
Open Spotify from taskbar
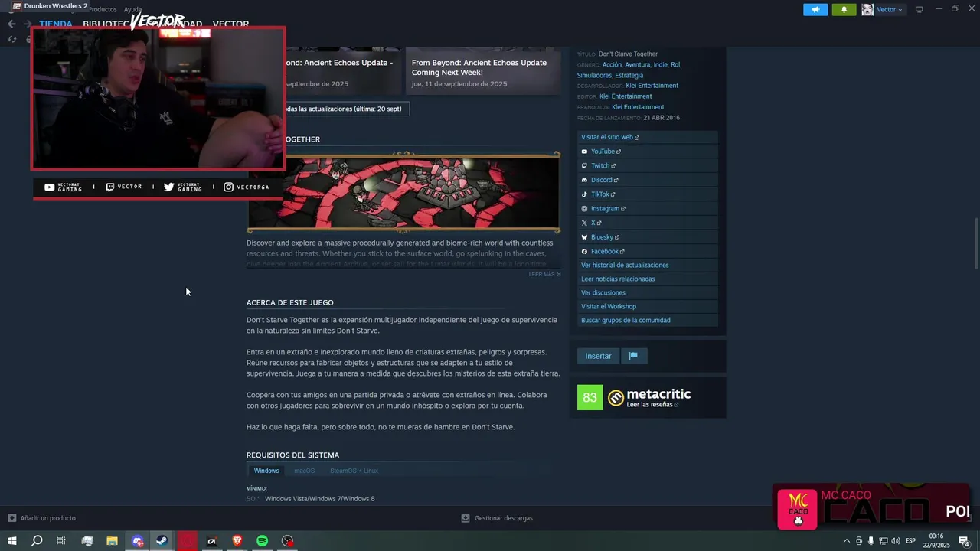click(262, 541)
